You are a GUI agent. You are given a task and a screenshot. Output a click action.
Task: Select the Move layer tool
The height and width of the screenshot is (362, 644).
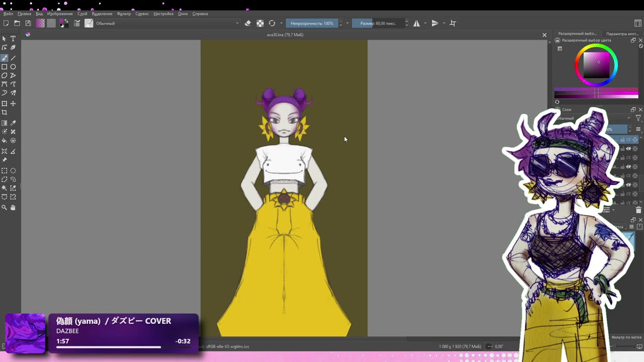(13, 104)
